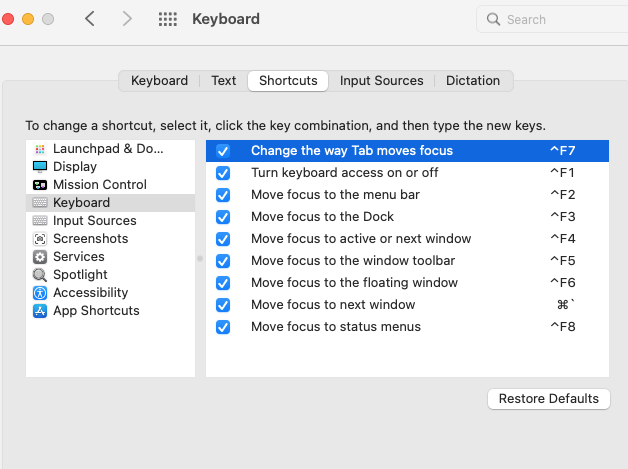
Task: Open the Services gear icon category
Action: tap(40, 257)
